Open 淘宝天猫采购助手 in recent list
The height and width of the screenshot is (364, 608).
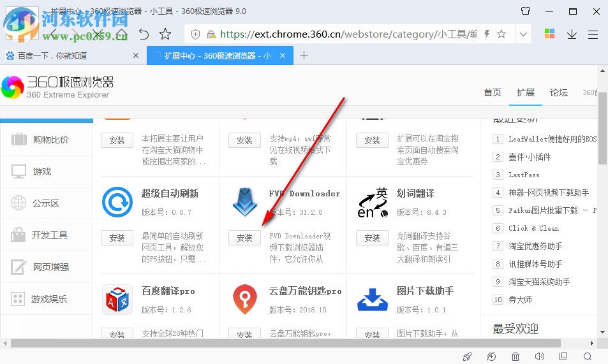coord(539,281)
